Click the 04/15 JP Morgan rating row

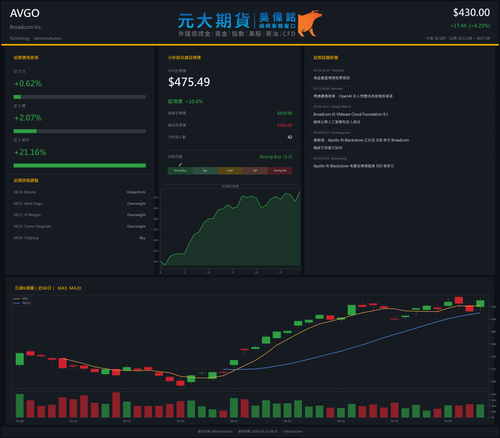coord(80,215)
